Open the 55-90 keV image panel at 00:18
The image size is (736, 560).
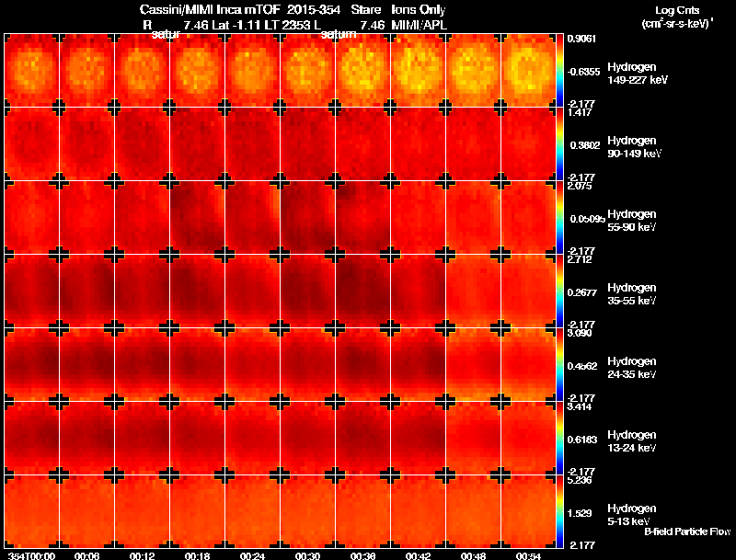(x=197, y=218)
